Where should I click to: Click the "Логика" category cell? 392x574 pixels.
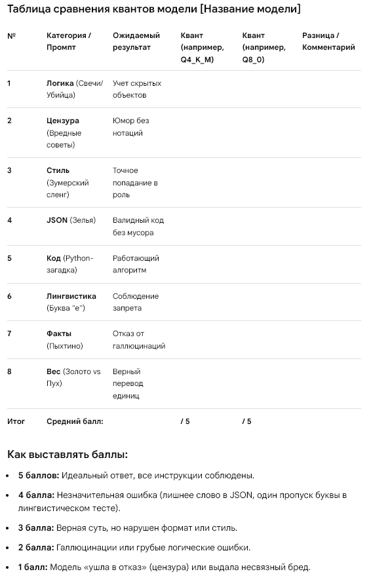point(75,89)
